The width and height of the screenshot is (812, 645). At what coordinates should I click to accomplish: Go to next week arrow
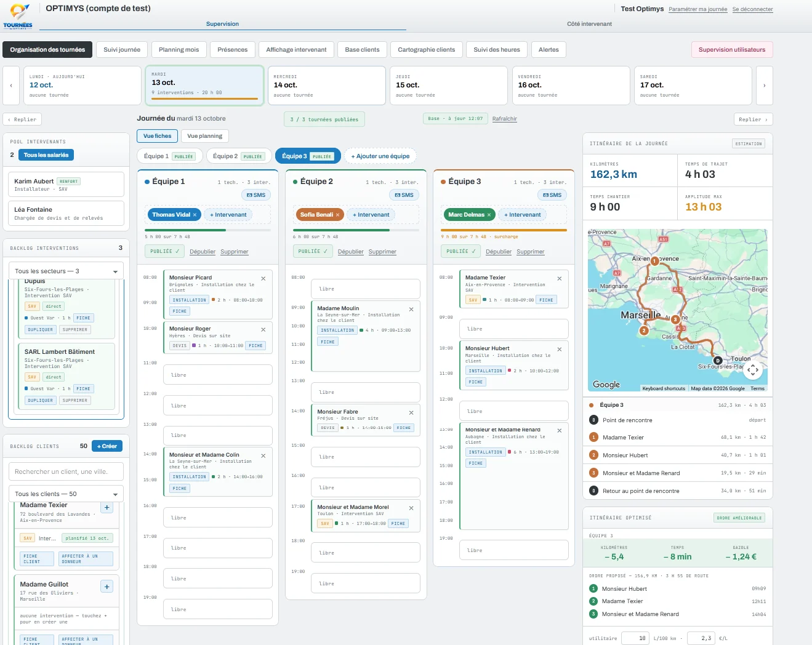click(765, 86)
